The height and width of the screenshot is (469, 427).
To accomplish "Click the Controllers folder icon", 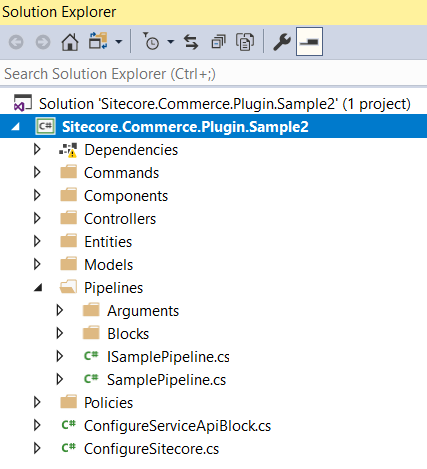I will (69, 218).
